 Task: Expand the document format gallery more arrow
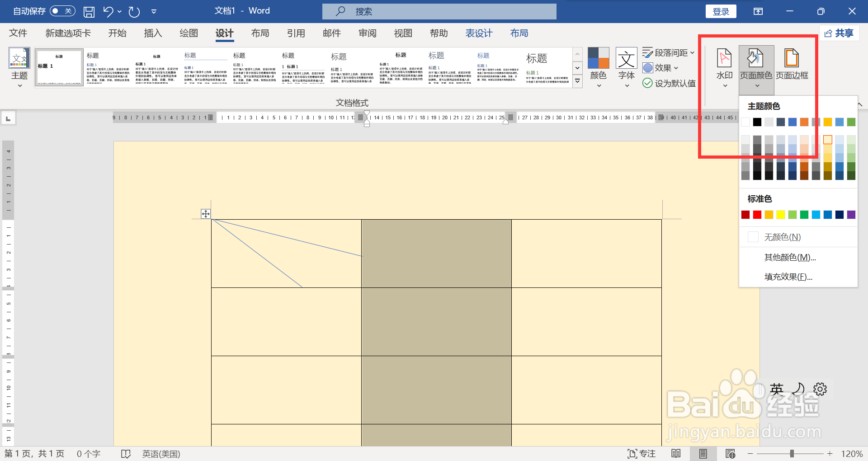pos(577,81)
